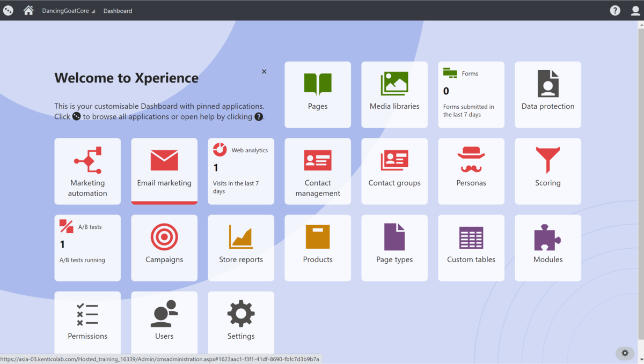This screenshot has width=644, height=364.
Task: Open the user profile menu icon
Action: tap(635, 10)
